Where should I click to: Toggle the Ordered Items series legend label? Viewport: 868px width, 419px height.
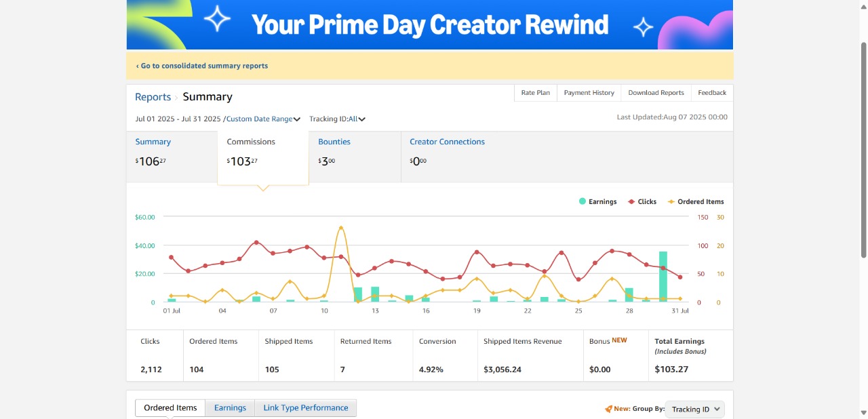(x=701, y=201)
